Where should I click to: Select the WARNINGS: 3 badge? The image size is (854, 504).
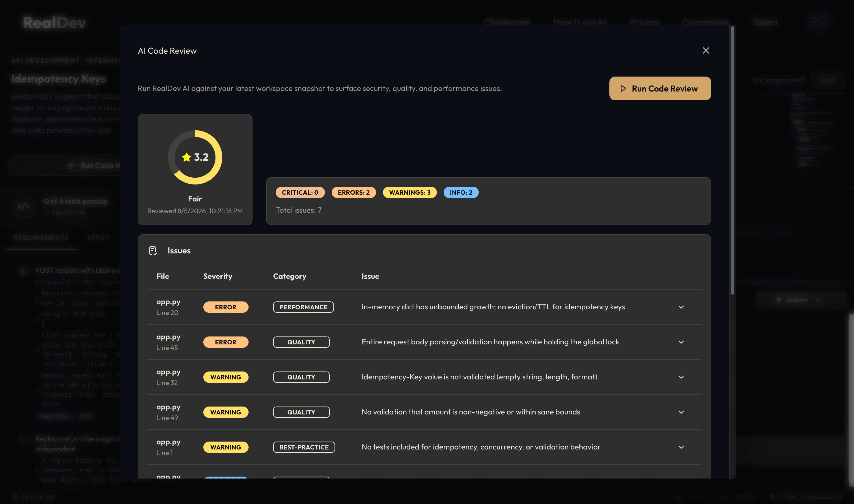[410, 192]
